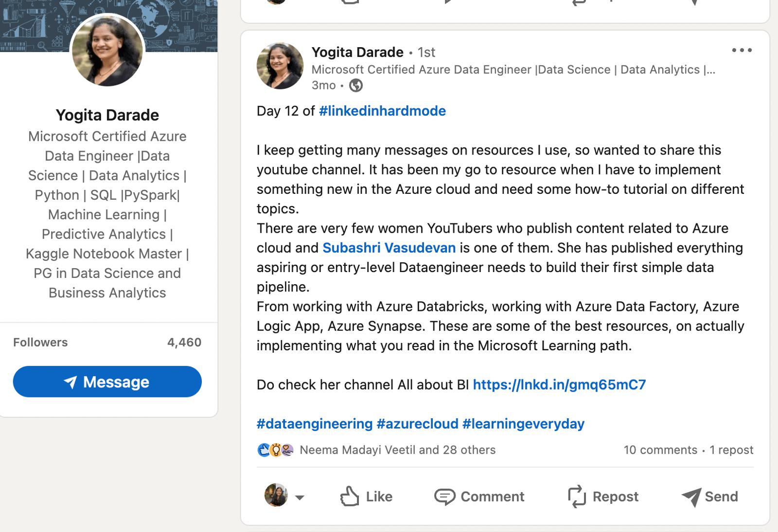Follow the lnkd.in channel link
The image size is (778, 532).
tap(559, 385)
